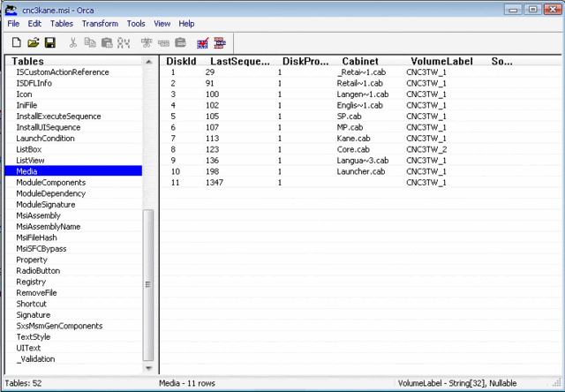Click the tables list scrollbar thumb

tap(148, 285)
